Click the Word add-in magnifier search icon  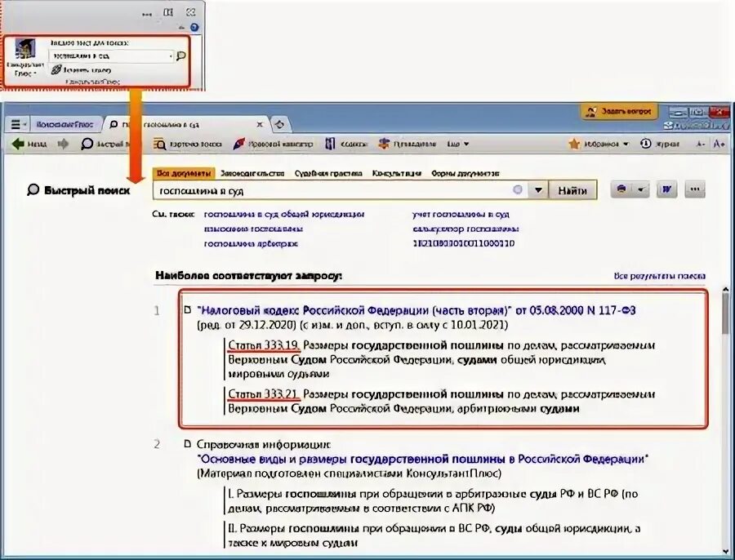pos(181,56)
